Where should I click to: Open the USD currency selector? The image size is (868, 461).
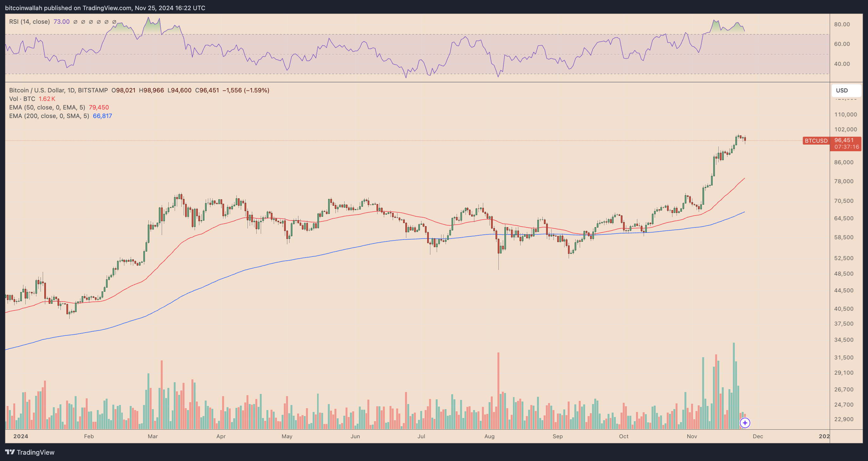(846, 90)
